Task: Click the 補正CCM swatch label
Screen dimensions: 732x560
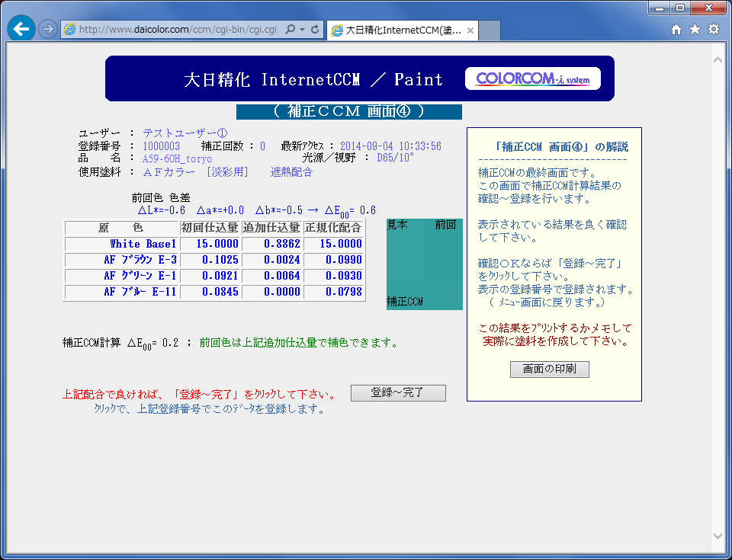Action: pos(405,302)
